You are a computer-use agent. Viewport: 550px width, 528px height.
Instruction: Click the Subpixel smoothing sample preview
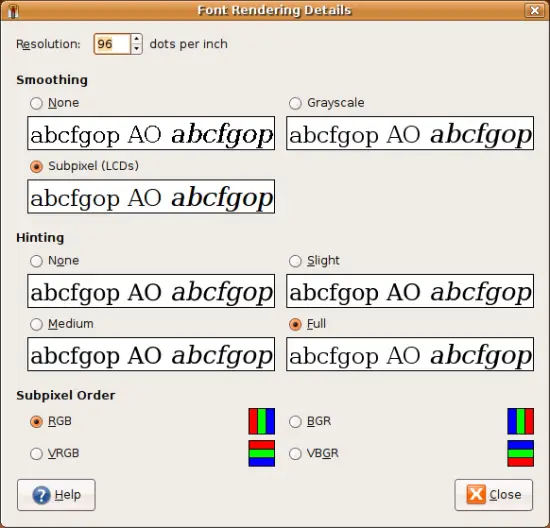[x=151, y=196]
